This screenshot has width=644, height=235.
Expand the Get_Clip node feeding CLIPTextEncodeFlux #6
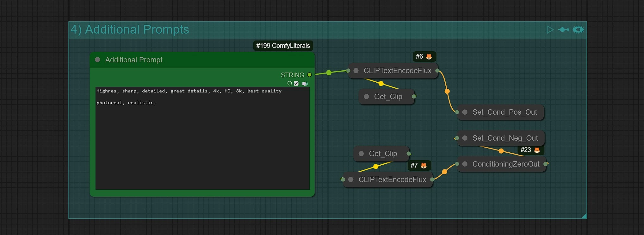pyautogui.click(x=366, y=97)
